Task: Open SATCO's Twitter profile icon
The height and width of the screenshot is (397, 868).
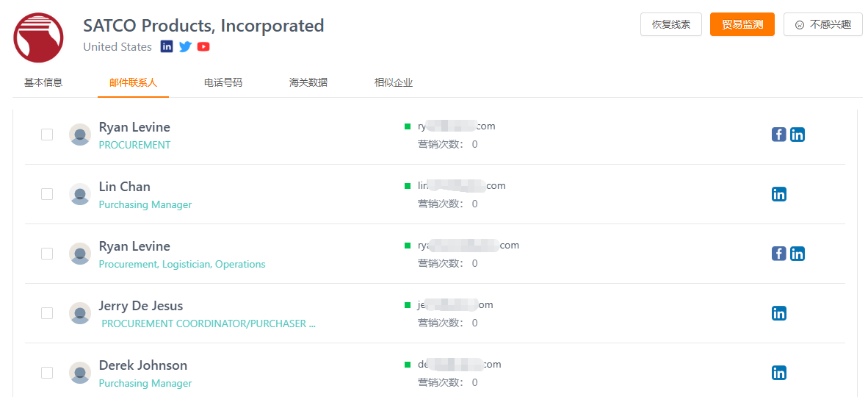Action: click(186, 46)
